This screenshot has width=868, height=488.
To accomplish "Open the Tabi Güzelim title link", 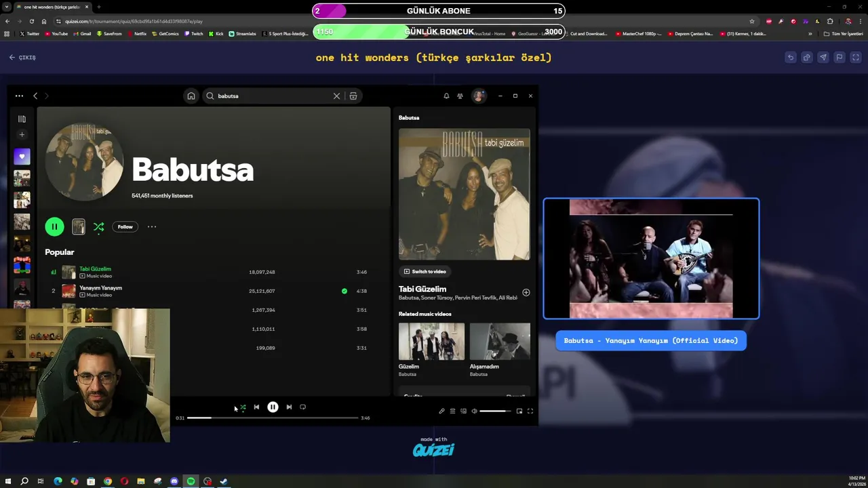I will click(x=422, y=289).
